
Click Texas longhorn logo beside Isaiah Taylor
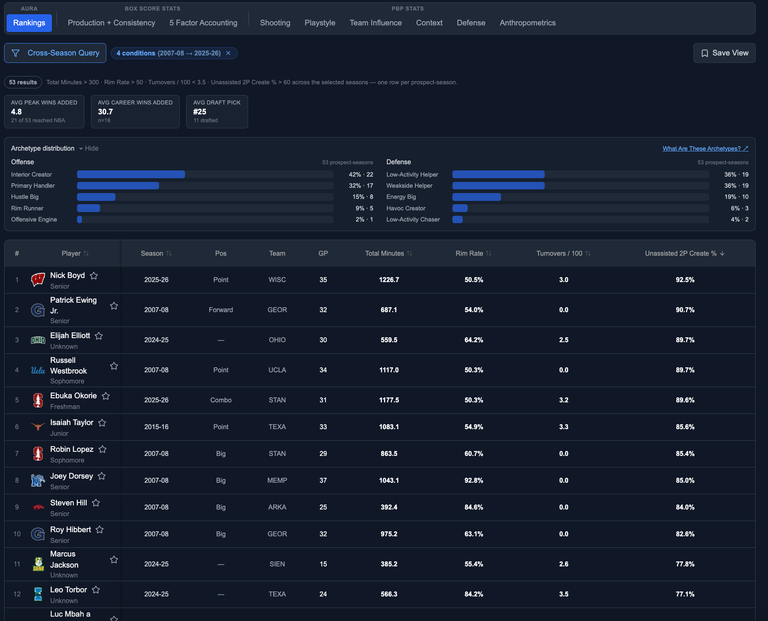point(38,427)
